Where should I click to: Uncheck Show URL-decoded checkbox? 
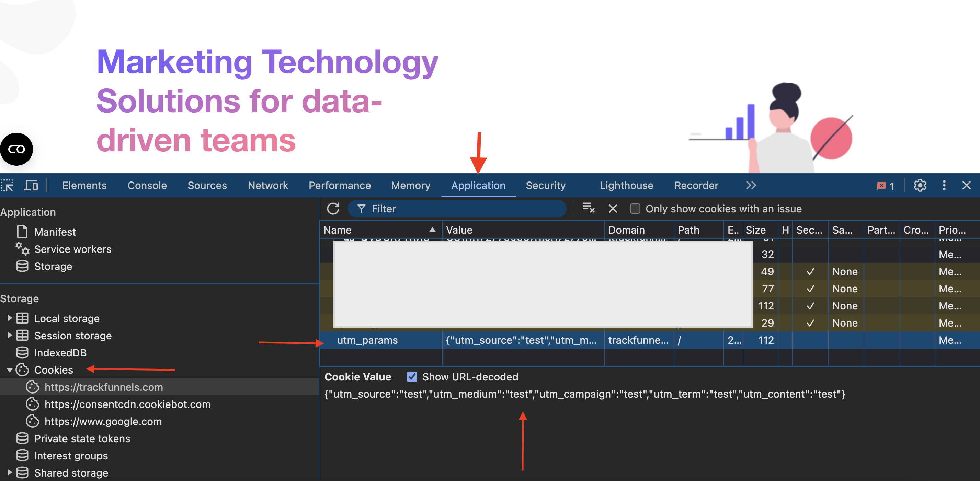(412, 376)
